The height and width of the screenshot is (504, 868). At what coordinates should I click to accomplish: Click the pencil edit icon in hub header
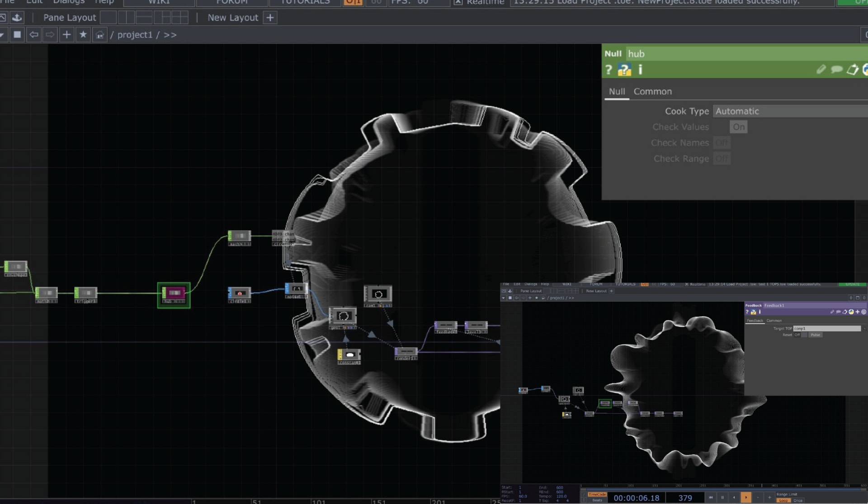(821, 70)
